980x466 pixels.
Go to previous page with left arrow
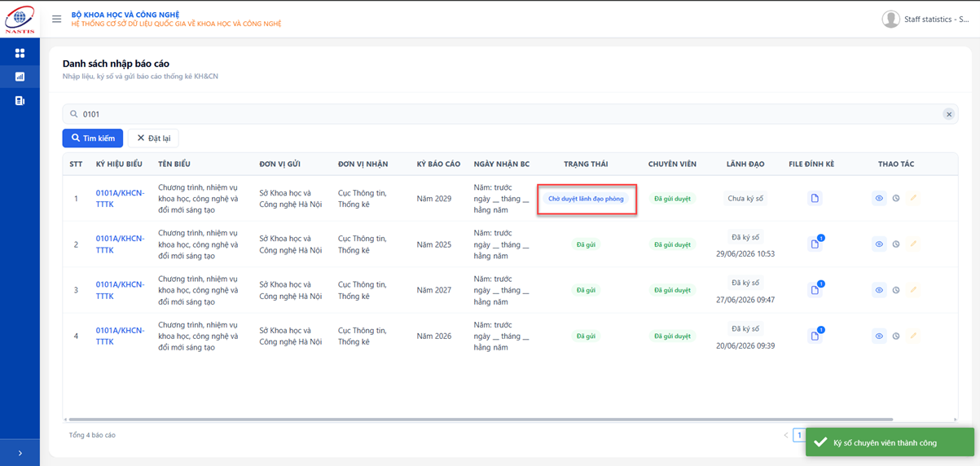pos(785,435)
